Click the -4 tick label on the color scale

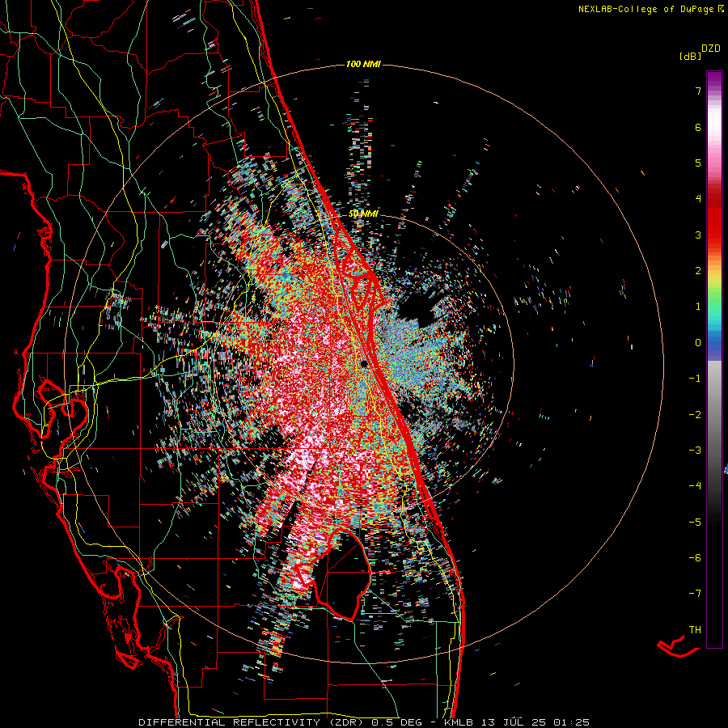(x=695, y=486)
